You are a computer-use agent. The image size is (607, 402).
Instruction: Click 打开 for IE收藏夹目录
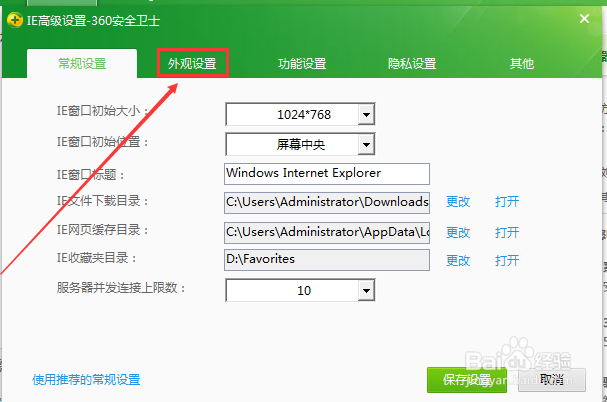point(507,260)
